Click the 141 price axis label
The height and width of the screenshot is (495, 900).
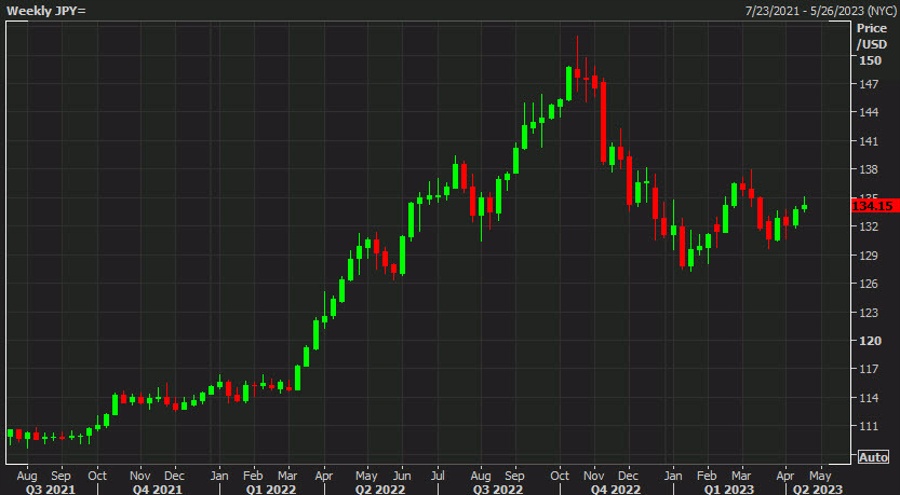868,141
